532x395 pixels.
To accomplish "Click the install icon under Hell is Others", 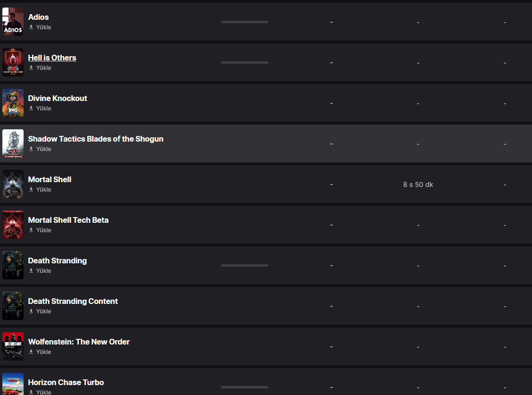I will click(x=31, y=68).
